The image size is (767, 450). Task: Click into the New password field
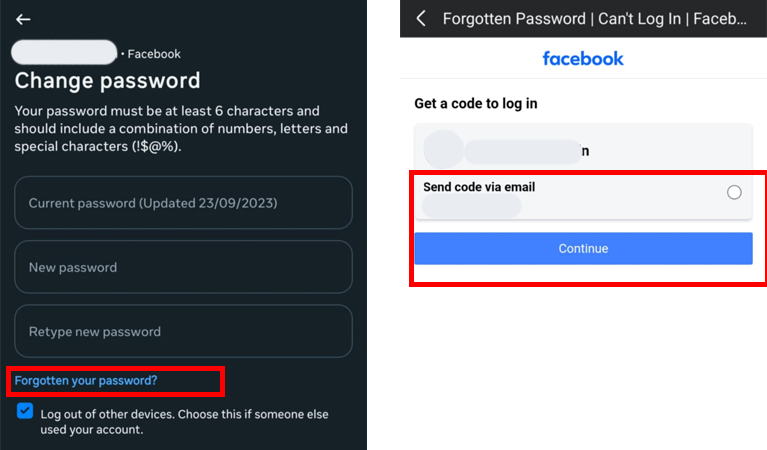tap(183, 267)
